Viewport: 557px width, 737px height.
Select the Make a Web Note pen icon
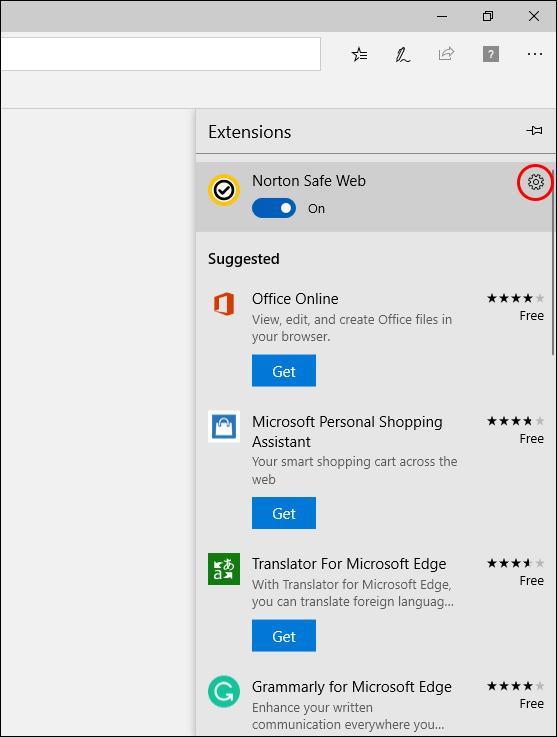pos(402,55)
